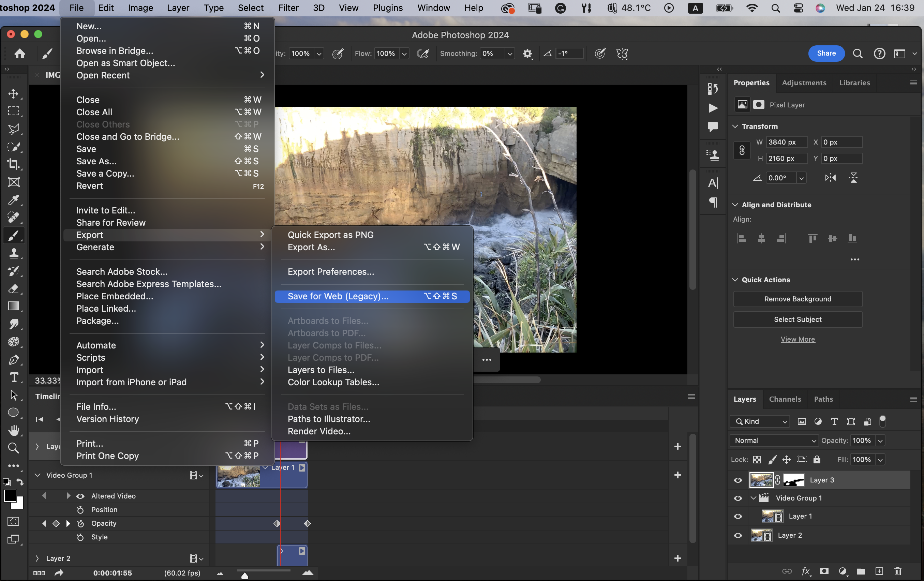Switch to the Channels tab

point(785,399)
